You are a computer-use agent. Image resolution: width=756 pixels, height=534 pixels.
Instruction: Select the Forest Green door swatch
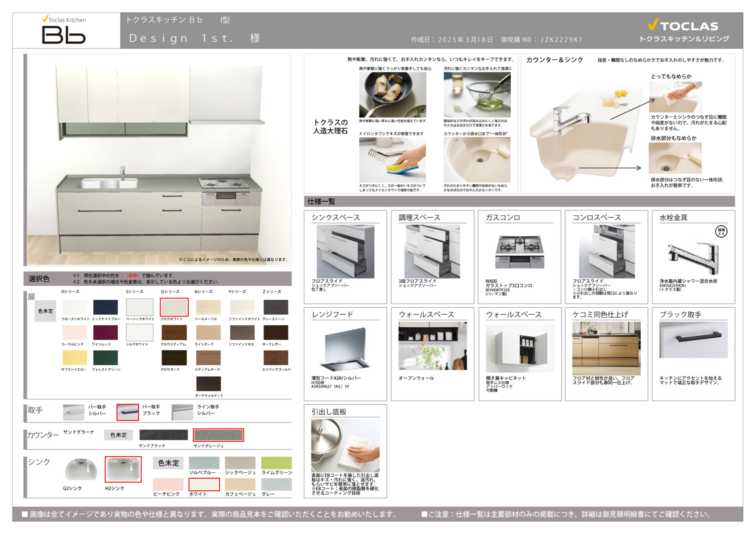[105, 357]
